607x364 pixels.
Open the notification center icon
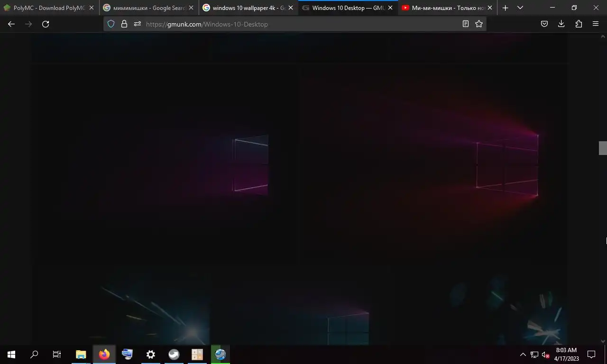point(591,355)
